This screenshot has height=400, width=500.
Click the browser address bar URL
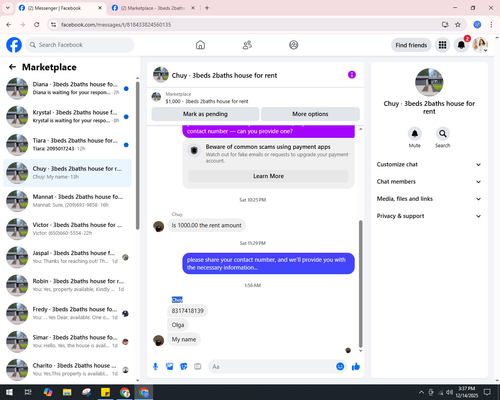116,25
